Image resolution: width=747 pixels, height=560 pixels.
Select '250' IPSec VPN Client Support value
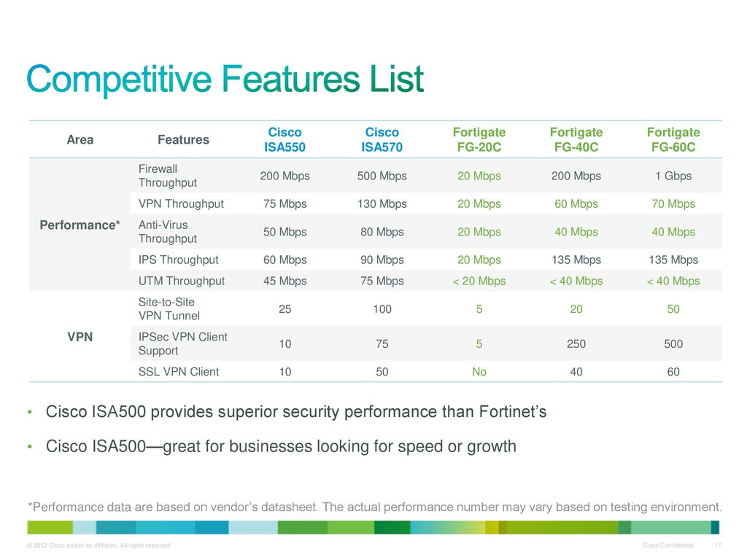click(x=576, y=344)
